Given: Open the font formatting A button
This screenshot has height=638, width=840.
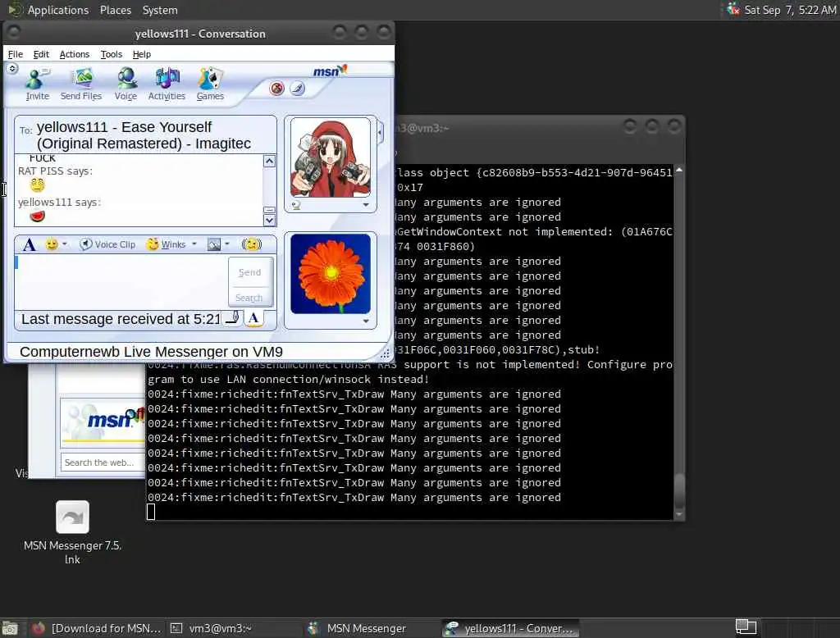Looking at the screenshot, I should (x=30, y=245).
